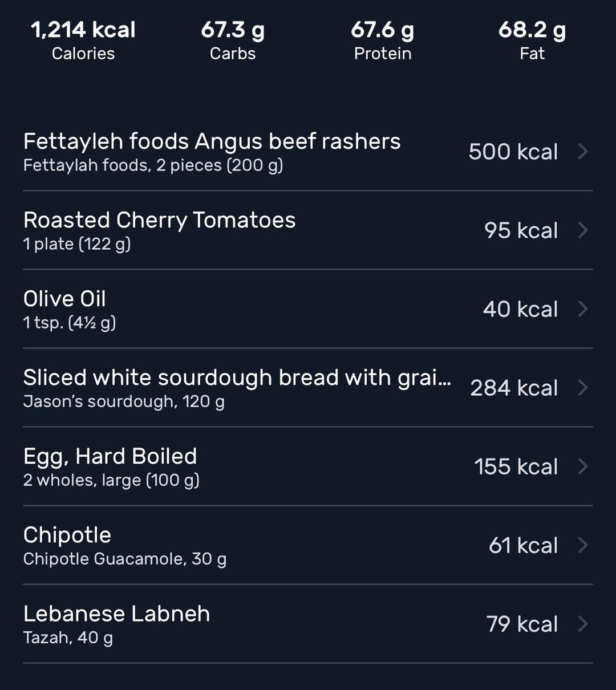
Task: Open chevron next to Roasted Cherry Tomatoes
Action: click(x=582, y=230)
